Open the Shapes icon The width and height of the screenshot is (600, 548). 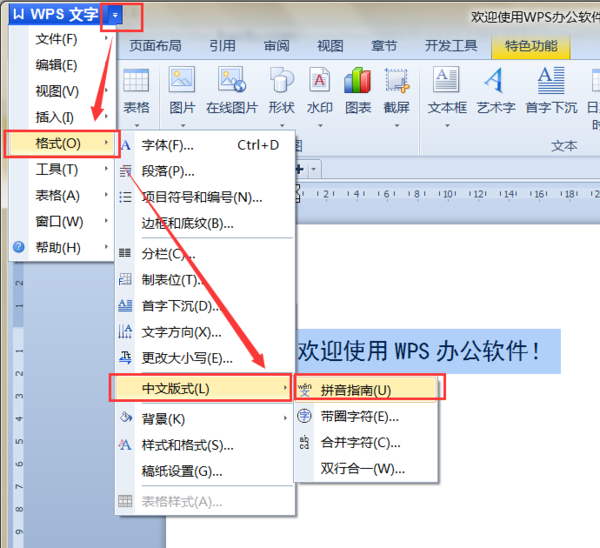pyautogui.click(x=282, y=79)
